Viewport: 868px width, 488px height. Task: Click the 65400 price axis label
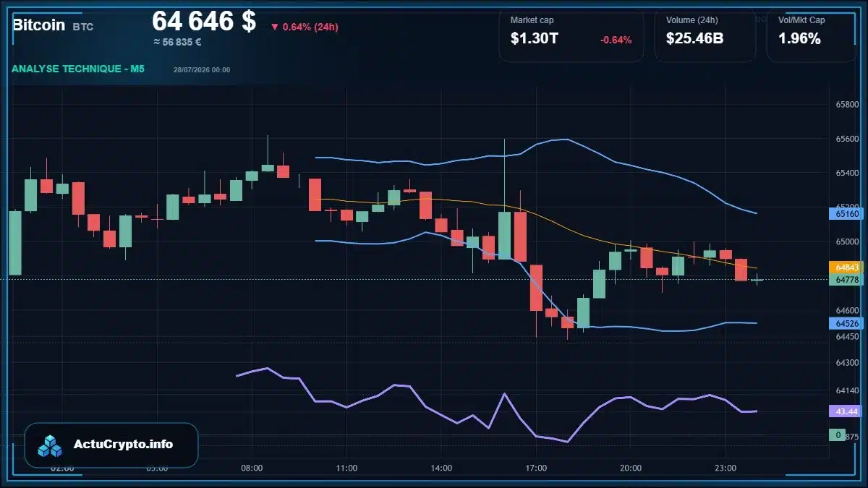tap(847, 174)
